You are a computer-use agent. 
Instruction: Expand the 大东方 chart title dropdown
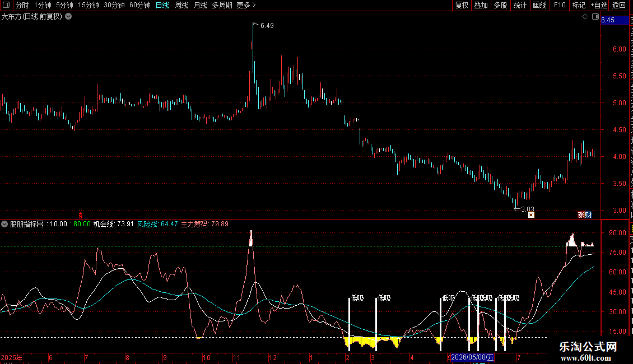[69, 17]
